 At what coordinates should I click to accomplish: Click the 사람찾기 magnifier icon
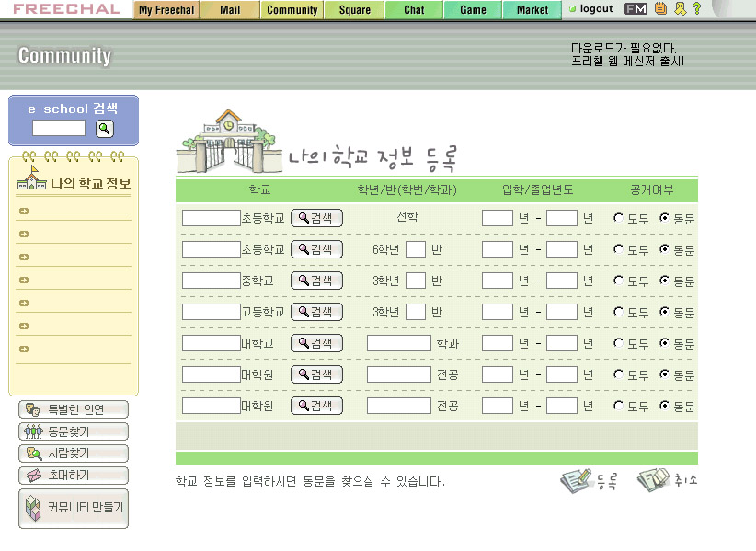tap(34, 453)
